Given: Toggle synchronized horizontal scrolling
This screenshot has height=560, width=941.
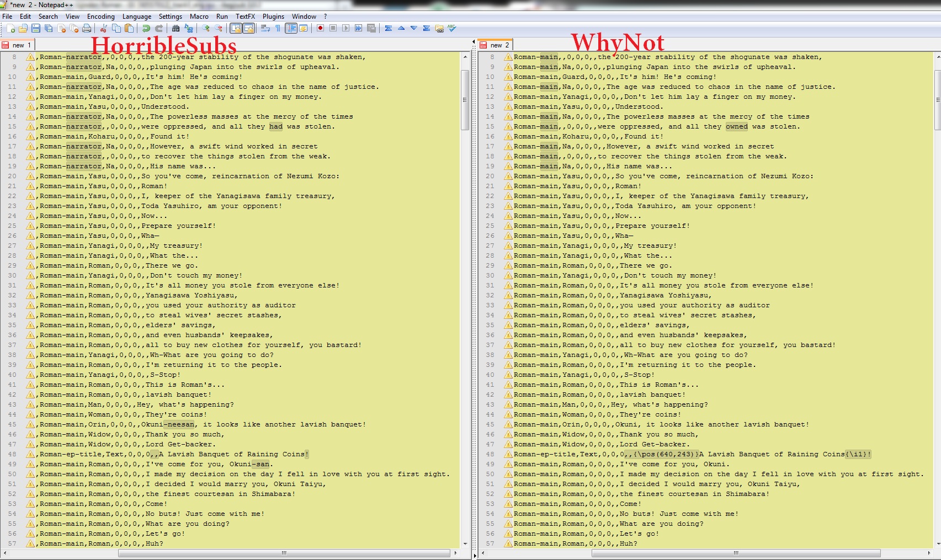Looking at the screenshot, I should pyautogui.click(x=248, y=28).
